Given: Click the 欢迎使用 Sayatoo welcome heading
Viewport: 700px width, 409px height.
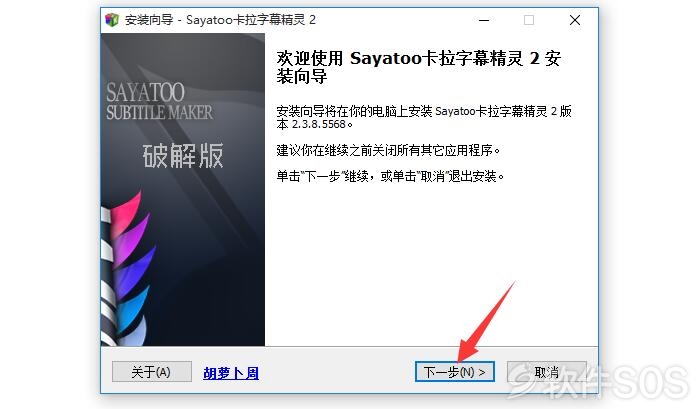Looking at the screenshot, I should (418, 67).
